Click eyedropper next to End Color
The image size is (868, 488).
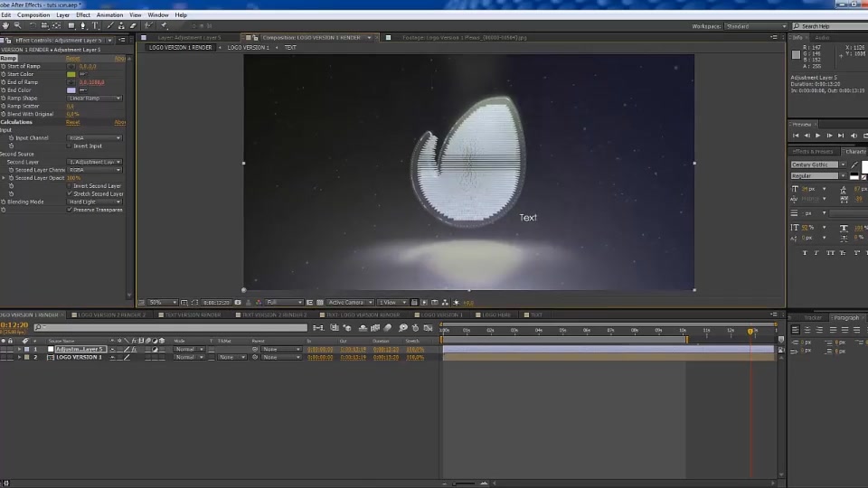83,90
